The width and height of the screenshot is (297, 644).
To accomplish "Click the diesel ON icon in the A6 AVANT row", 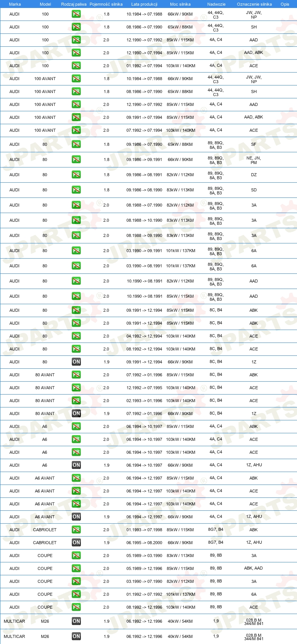I will [x=76, y=517].
